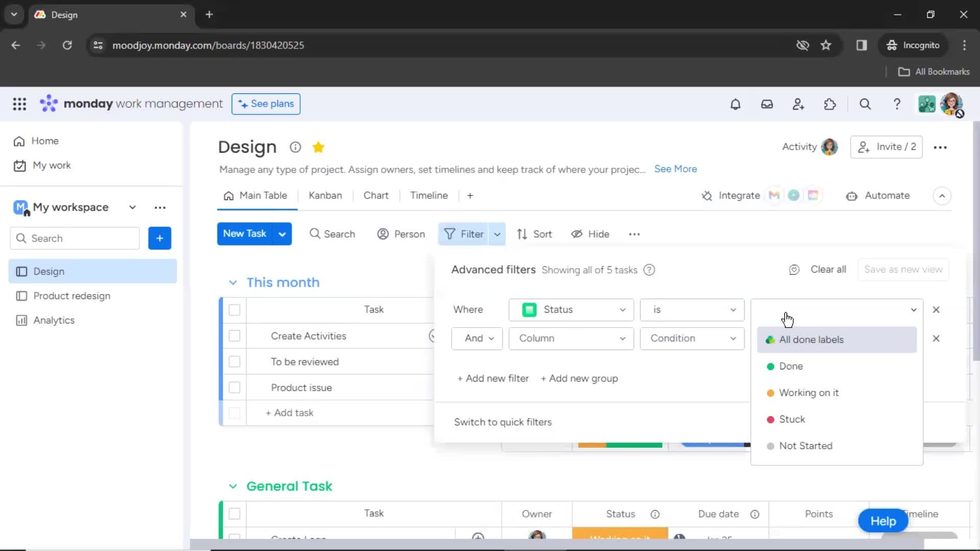Switch to the Chart tab
The image size is (980, 551).
tap(376, 196)
